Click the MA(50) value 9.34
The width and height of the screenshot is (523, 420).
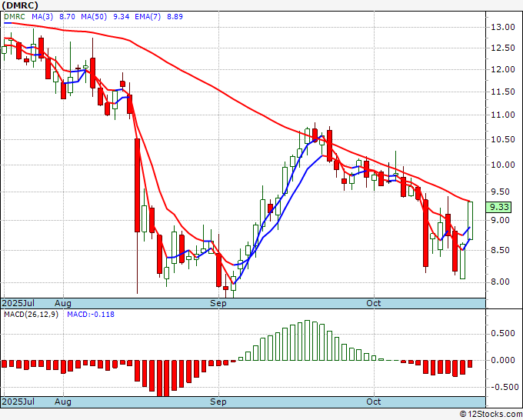121,17
